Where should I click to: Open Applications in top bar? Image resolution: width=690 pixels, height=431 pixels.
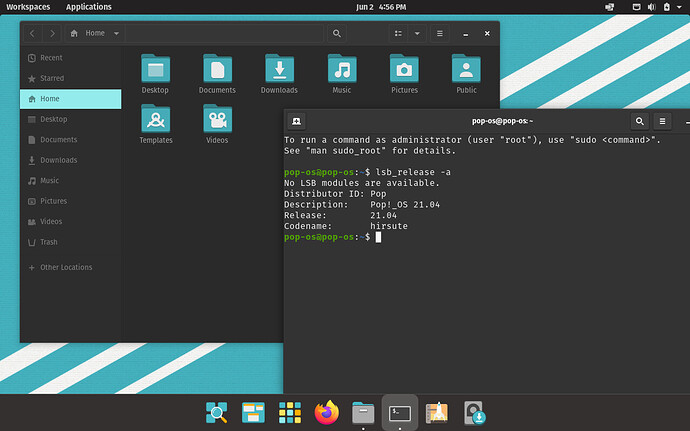[88, 7]
